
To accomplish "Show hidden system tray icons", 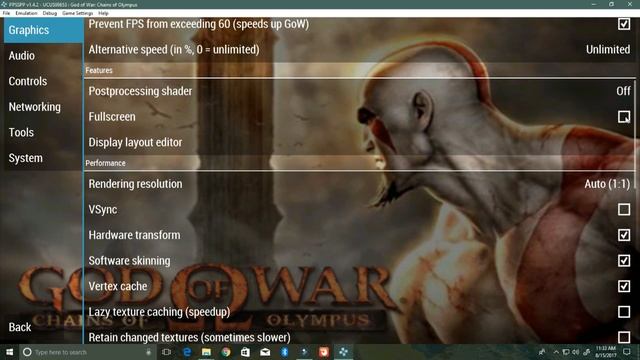I will [556, 352].
